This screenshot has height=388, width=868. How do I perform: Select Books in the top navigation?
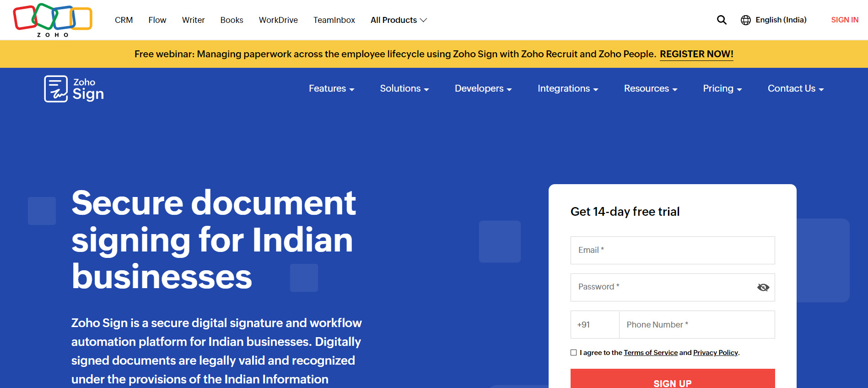point(232,20)
